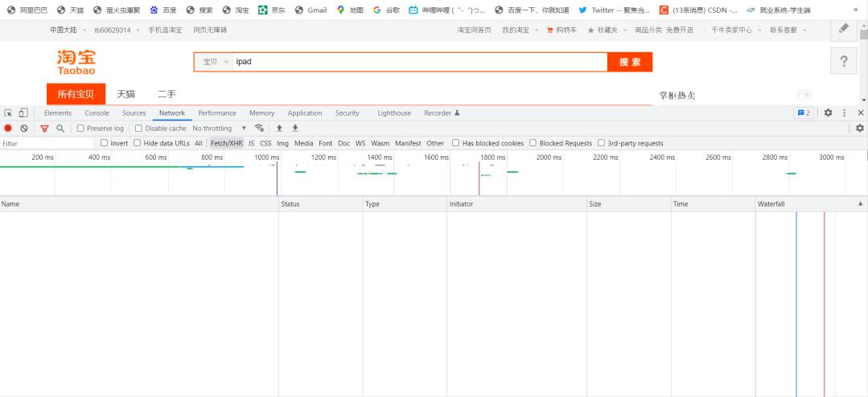Viewport: 868px width, 397px height.
Task: Expand the 宝贝 search category dropdown
Action: click(215, 62)
